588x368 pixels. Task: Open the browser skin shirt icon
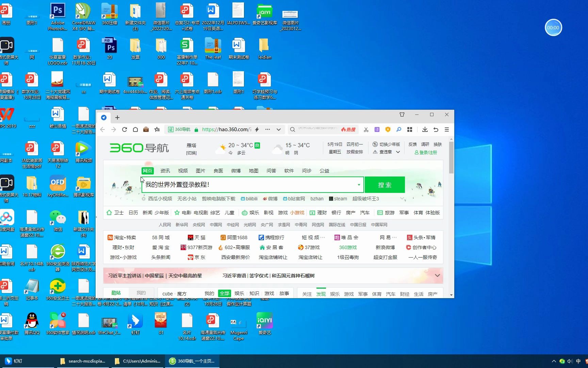(x=402, y=114)
